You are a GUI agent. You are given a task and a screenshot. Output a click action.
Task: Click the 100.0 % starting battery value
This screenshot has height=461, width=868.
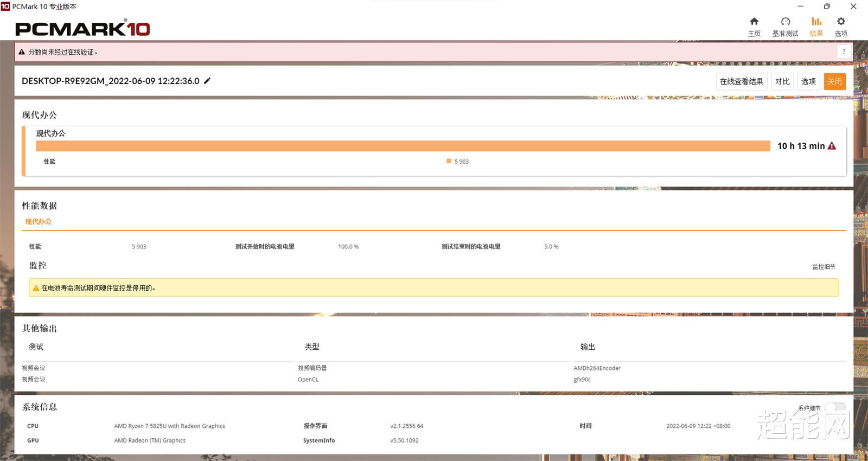coord(348,247)
